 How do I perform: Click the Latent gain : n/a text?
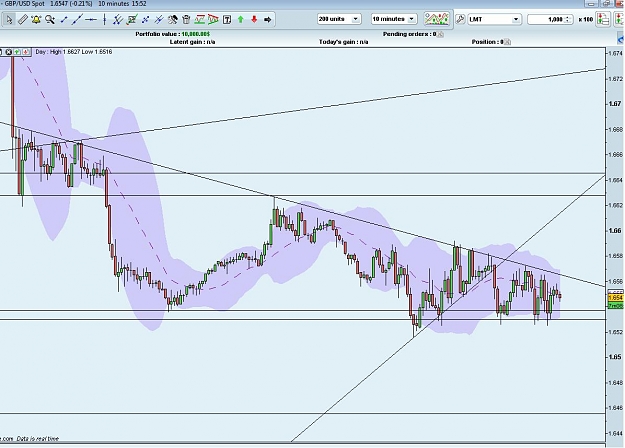[193, 42]
